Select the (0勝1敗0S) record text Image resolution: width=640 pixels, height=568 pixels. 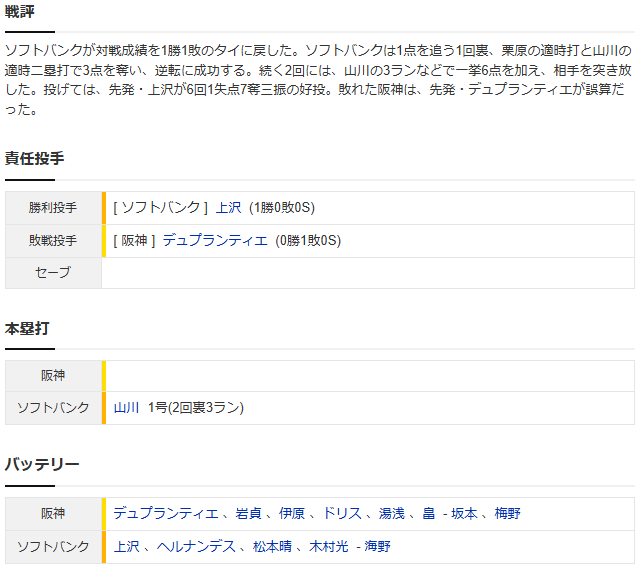tap(308, 240)
